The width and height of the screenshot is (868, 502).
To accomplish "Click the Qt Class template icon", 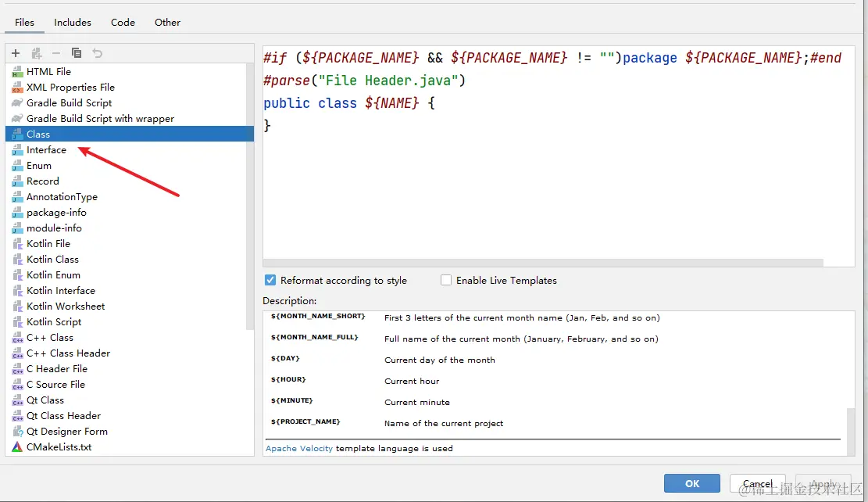I will coord(17,400).
